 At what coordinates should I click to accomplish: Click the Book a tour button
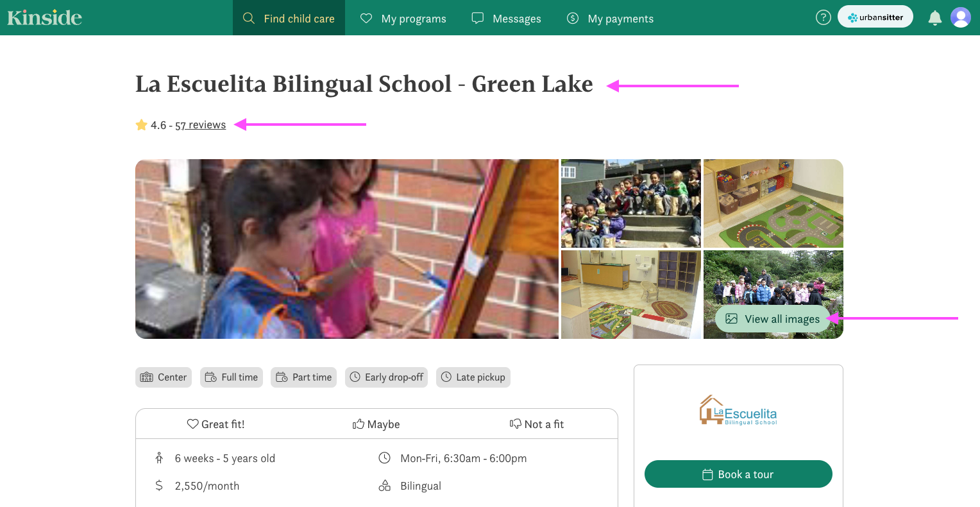point(738,474)
